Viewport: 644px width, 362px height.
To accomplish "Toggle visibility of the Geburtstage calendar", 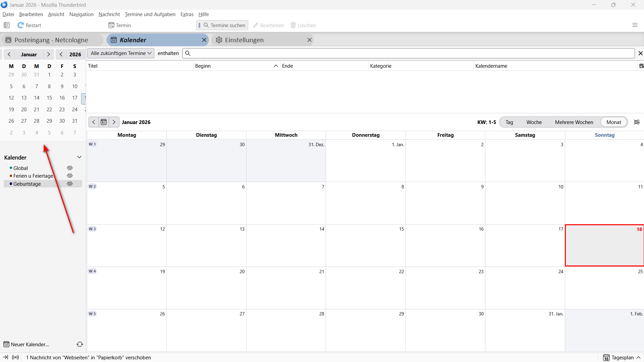I will click(70, 184).
